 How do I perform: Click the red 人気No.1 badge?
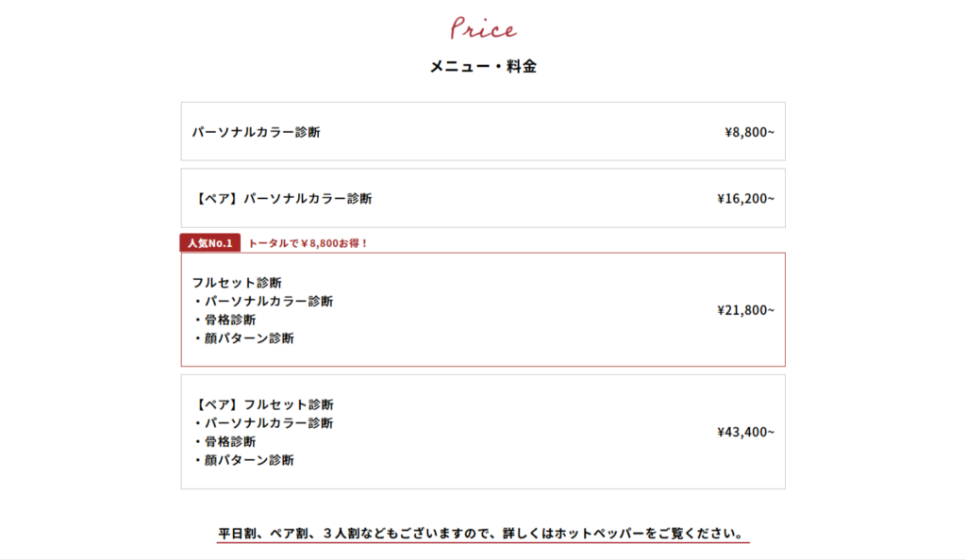209,243
